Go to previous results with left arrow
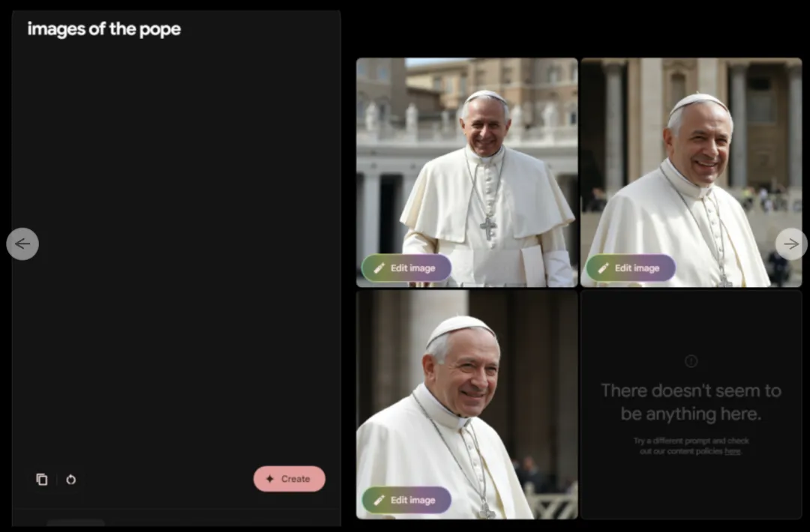 tap(22, 244)
